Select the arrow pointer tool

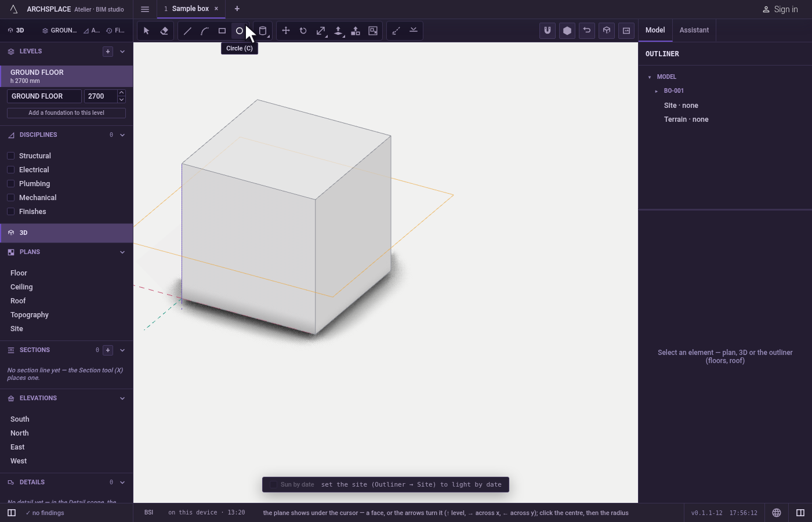(146, 31)
